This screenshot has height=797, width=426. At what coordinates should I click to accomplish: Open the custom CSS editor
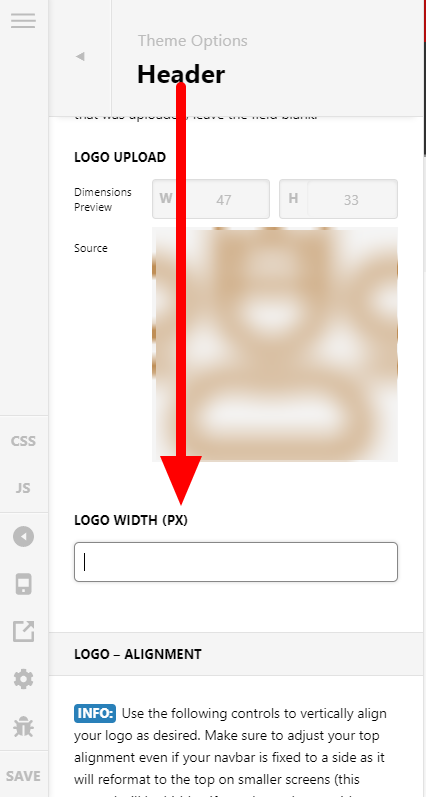[x=23, y=441]
